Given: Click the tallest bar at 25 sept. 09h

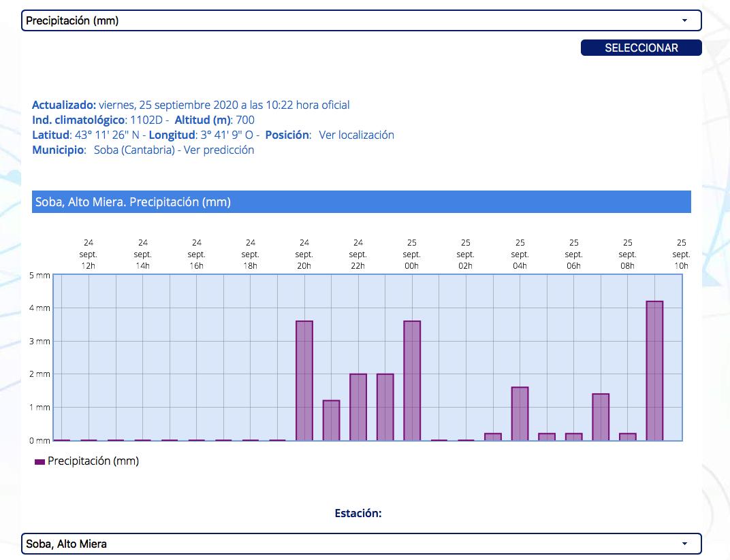Looking at the screenshot, I should [x=654, y=371].
